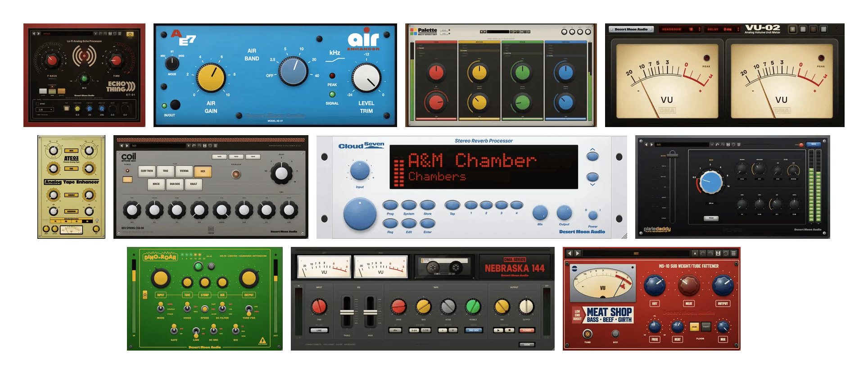Toggle Cloud Seven Power knob
Screen dimensions: 868x374
(x=593, y=215)
